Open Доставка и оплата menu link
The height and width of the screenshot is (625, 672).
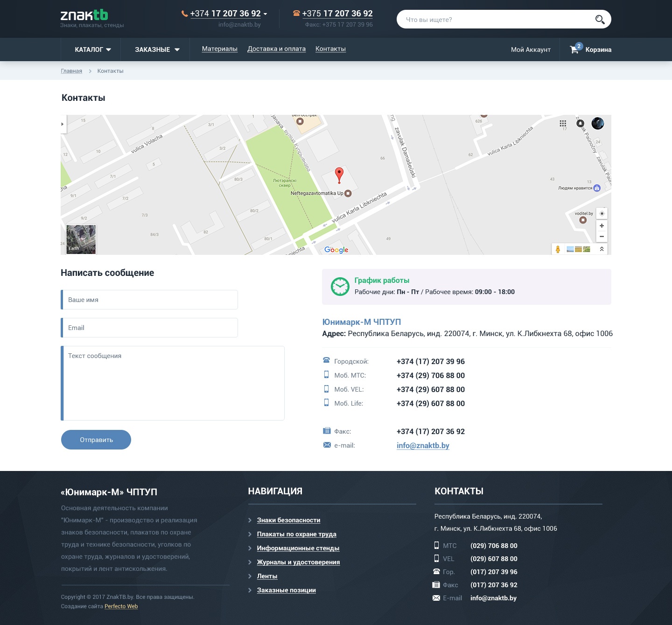[277, 49]
